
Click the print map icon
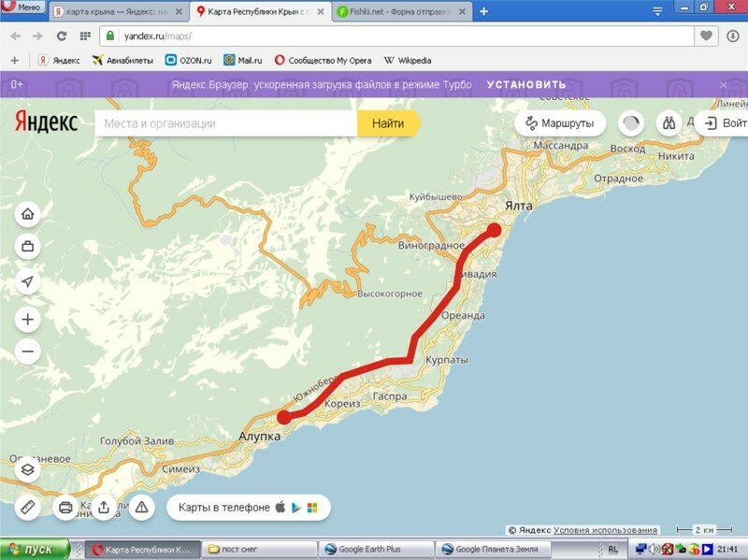(65, 507)
